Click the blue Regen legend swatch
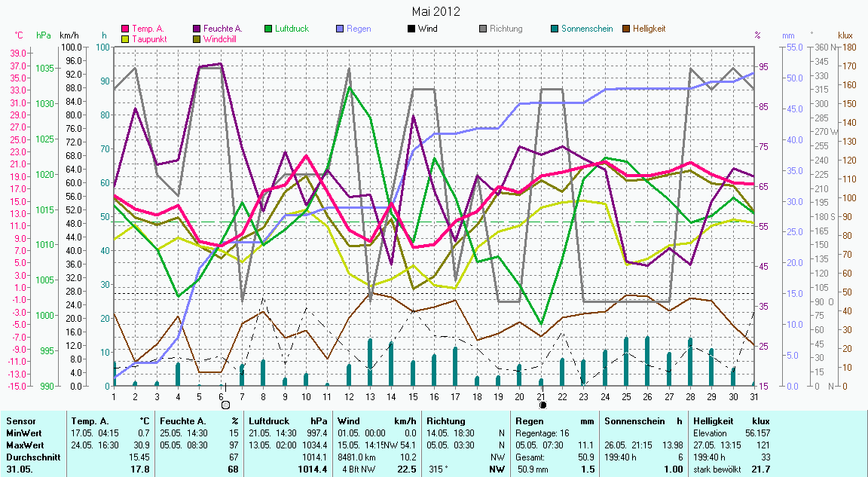This screenshot has width=868, height=477. pyautogui.click(x=340, y=29)
